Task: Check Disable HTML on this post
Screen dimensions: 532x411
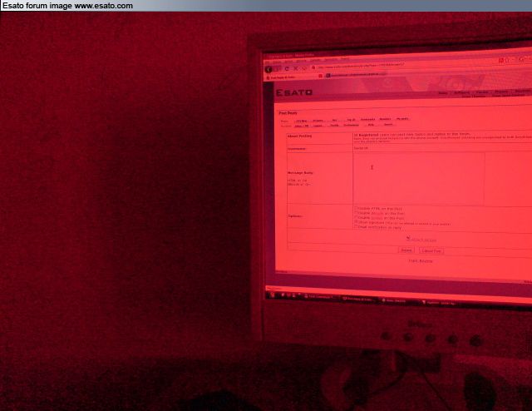Action: pyautogui.click(x=357, y=209)
